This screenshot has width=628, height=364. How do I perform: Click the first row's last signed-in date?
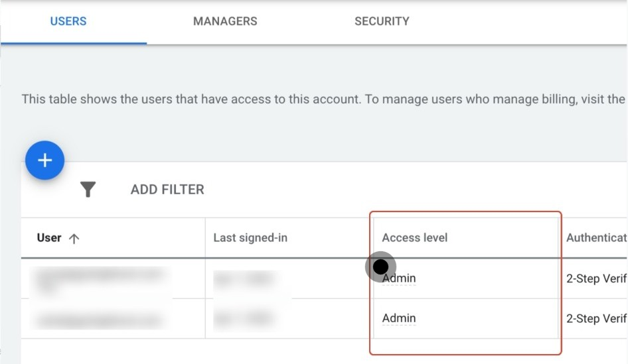pyautogui.click(x=243, y=279)
